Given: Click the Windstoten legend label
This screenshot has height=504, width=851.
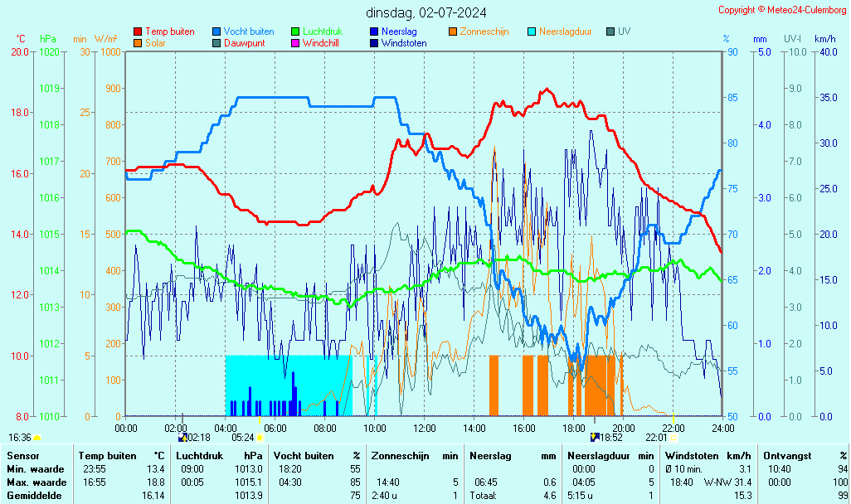Looking at the screenshot, I should (x=404, y=43).
